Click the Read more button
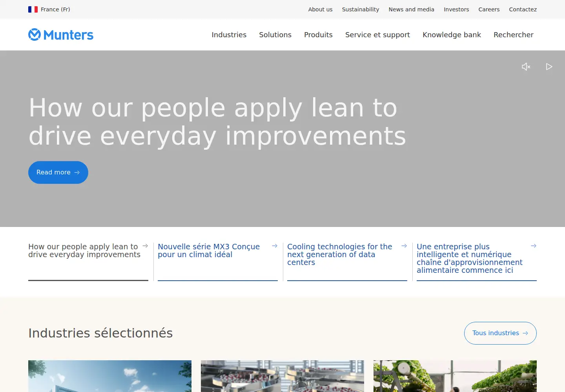The height and width of the screenshot is (392, 565). [58, 172]
